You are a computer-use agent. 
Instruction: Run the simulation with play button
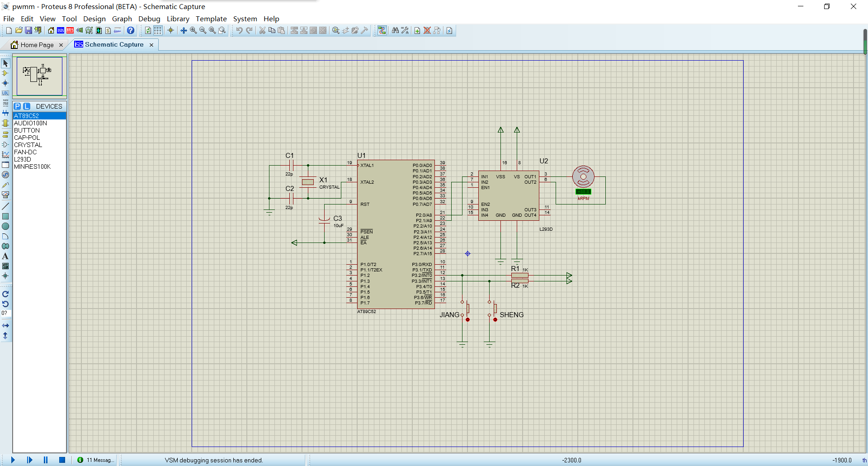click(13, 460)
